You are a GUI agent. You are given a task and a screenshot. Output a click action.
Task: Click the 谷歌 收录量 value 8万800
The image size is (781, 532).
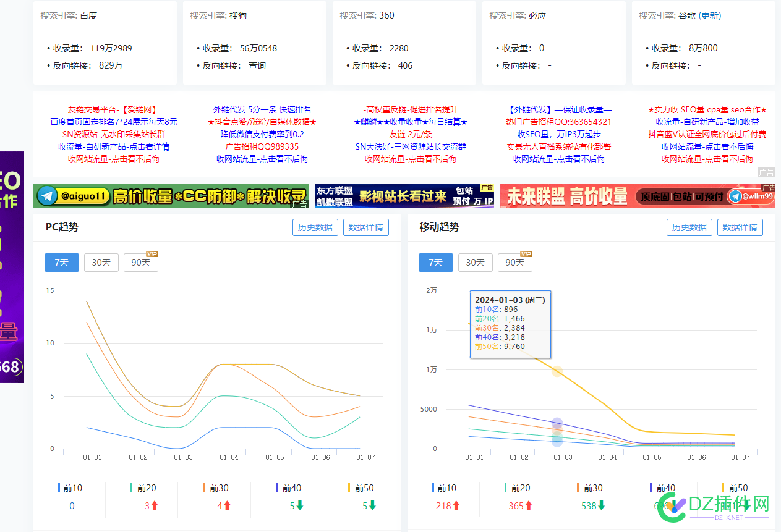(x=703, y=48)
